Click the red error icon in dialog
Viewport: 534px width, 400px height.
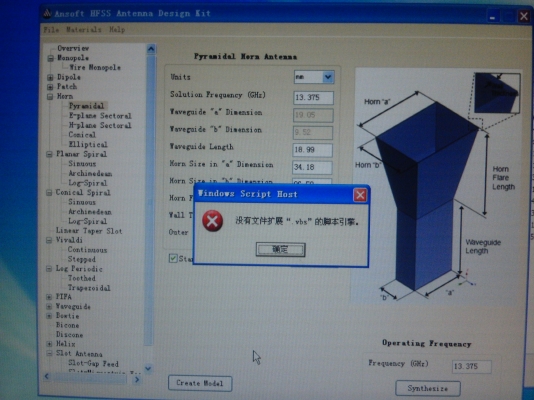click(x=213, y=221)
